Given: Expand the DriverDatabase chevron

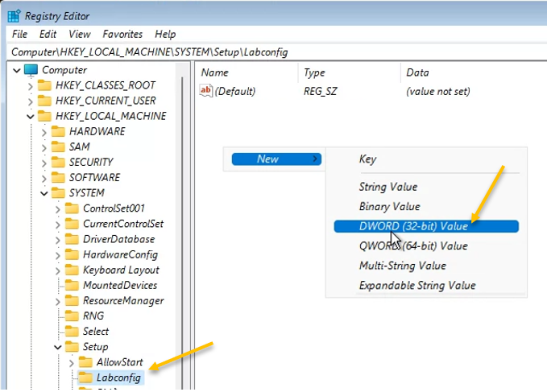Looking at the screenshot, I should coord(57,240).
